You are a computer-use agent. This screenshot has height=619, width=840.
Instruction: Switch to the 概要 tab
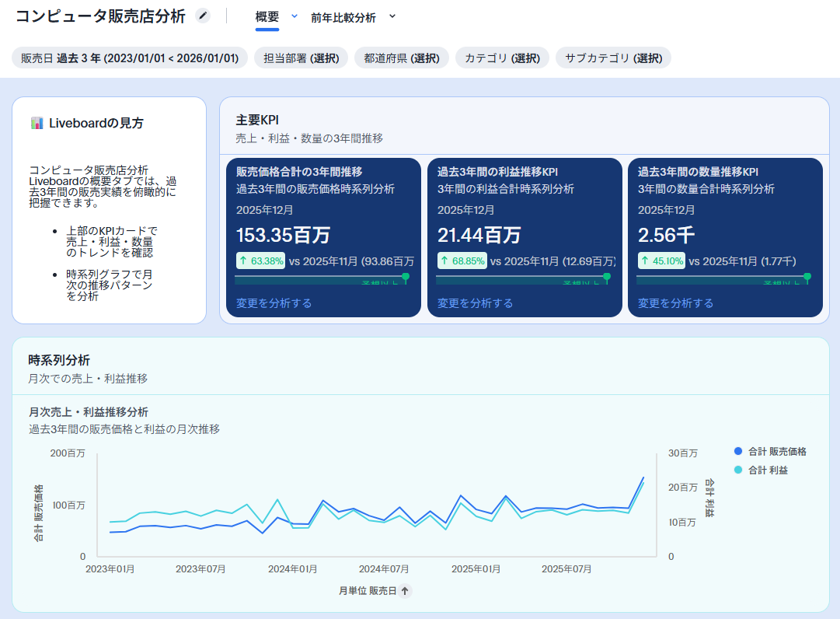pyautogui.click(x=267, y=16)
